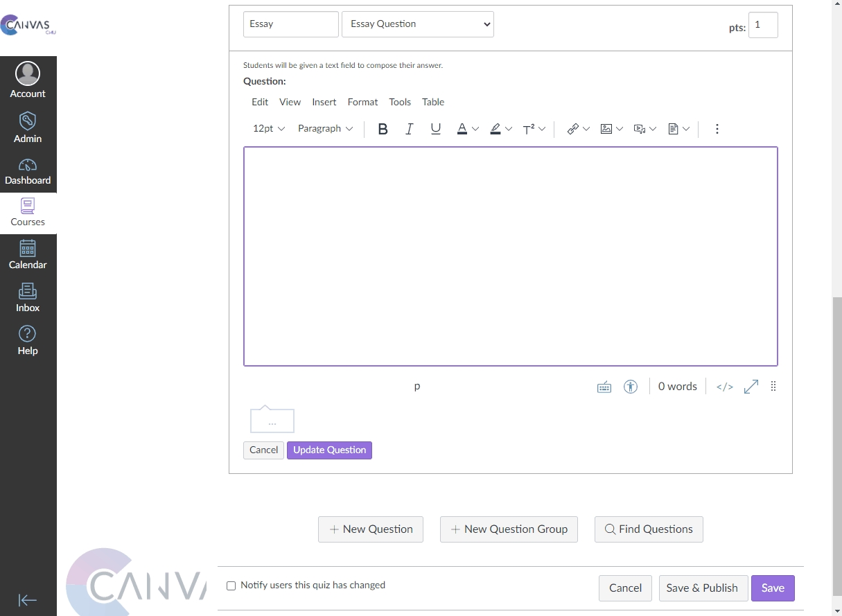The height and width of the screenshot is (616, 842).
Task: Open the Insert menu
Action: click(324, 102)
